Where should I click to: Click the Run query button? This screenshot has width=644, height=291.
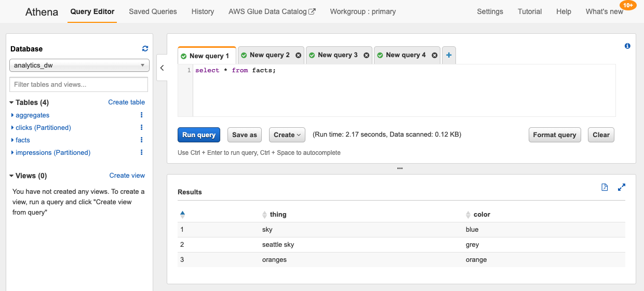199,135
